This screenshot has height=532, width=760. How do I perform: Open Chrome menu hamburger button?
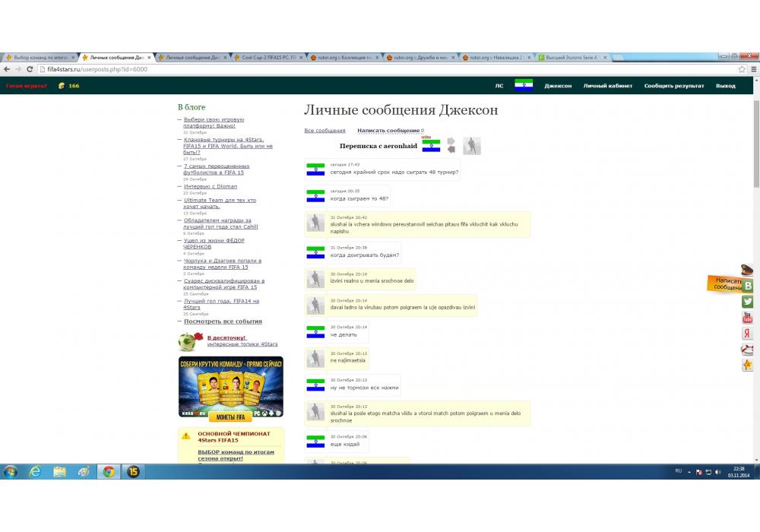point(753,69)
